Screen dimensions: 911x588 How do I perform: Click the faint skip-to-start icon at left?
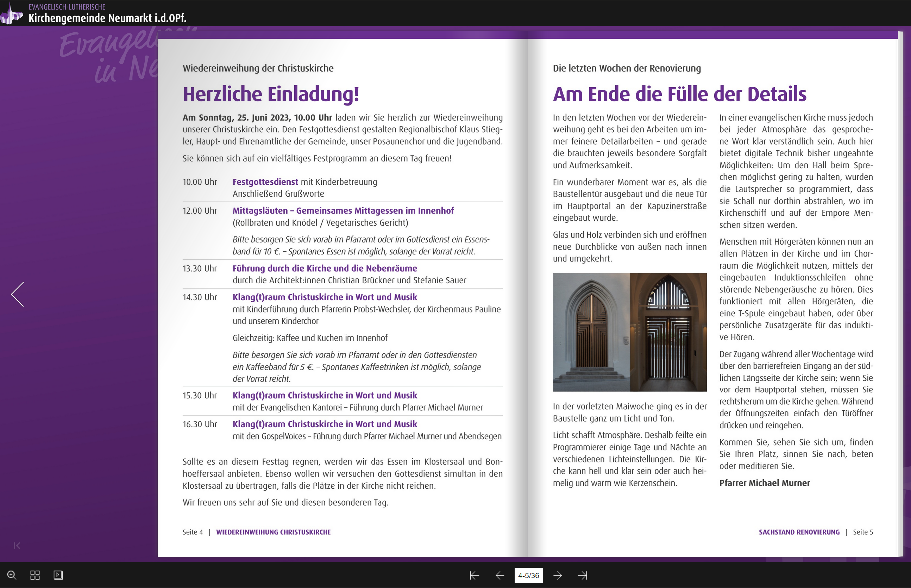coord(17,546)
